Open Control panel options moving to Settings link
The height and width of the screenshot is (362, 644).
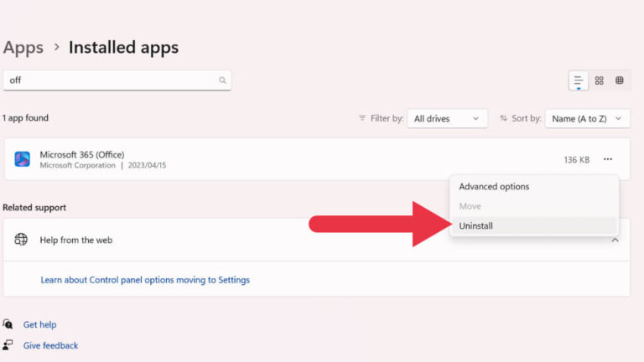click(x=145, y=280)
